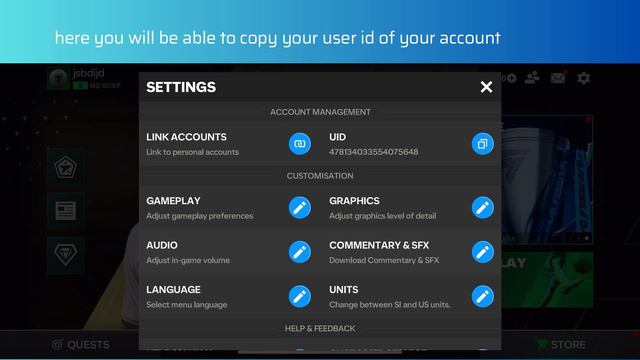The image size is (640, 360).
Task: Click the LANGUAGE label
Action: [x=173, y=290]
